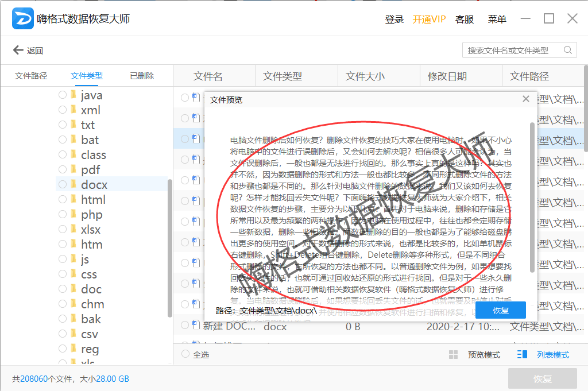
Task: Click the docx folder icon
Action: click(x=73, y=184)
